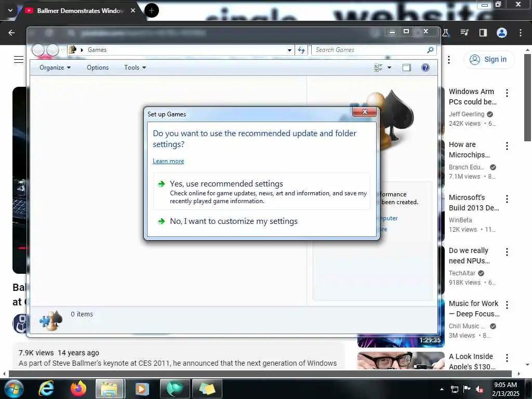Click the channel avatar below video title

click(x=20, y=324)
